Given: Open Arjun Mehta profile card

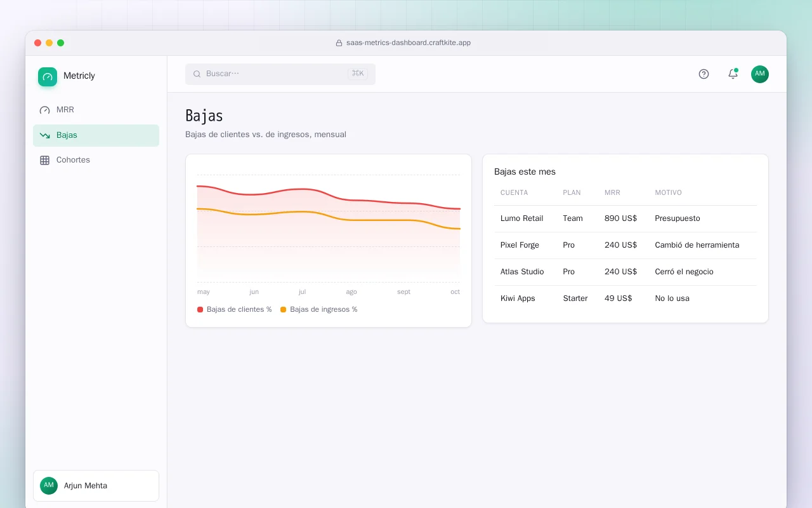Looking at the screenshot, I should click(x=96, y=486).
